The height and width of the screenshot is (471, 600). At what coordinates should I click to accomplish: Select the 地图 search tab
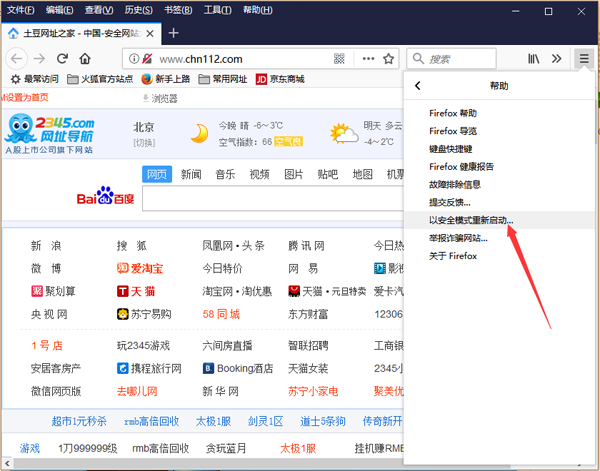pyautogui.click(x=362, y=174)
